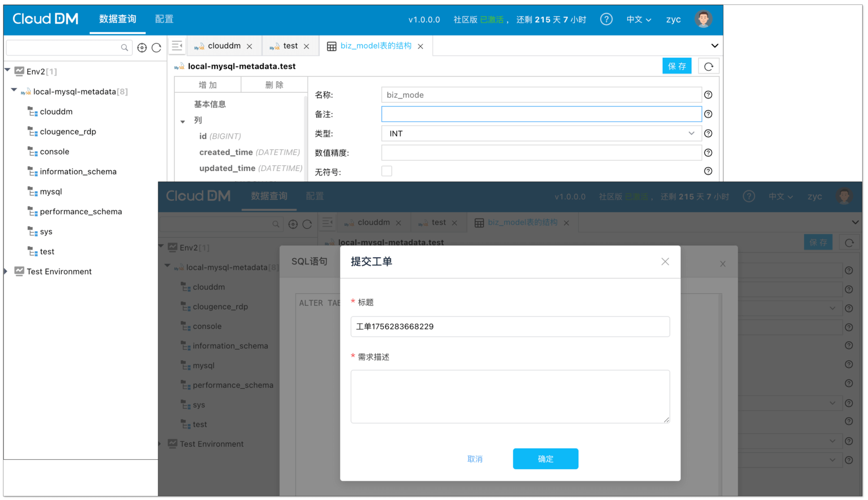This screenshot has width=868, height=500.
Task: Click the search magnifier icon in sidebar
Action: click(x=124, y=47)
